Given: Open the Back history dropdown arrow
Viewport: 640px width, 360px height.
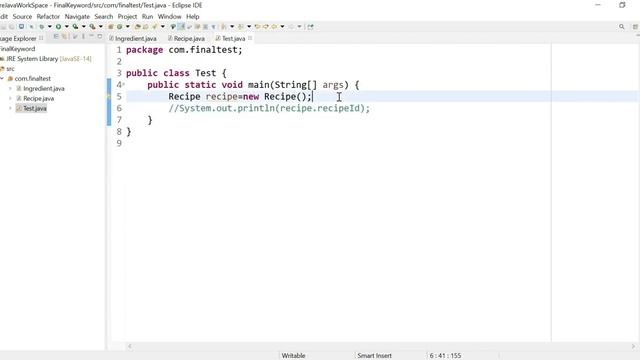Looking at the screenshot, I should [x=282, y=27].
